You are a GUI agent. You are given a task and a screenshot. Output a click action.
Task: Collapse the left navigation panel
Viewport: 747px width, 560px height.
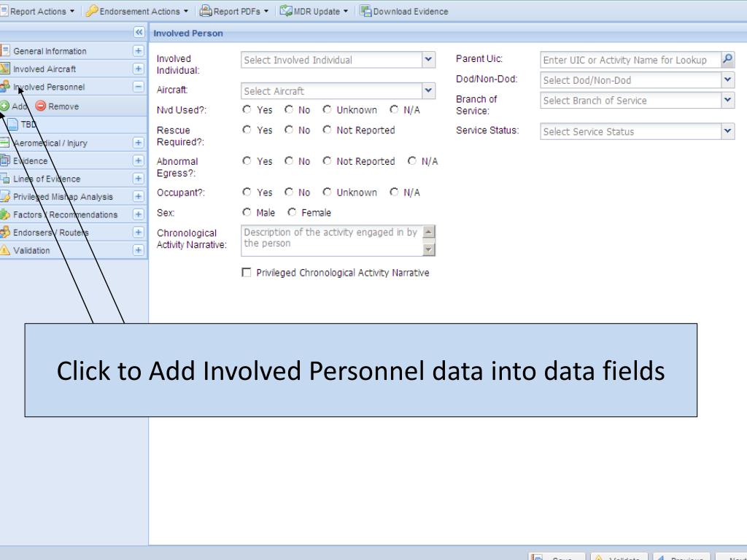(139, 32)
